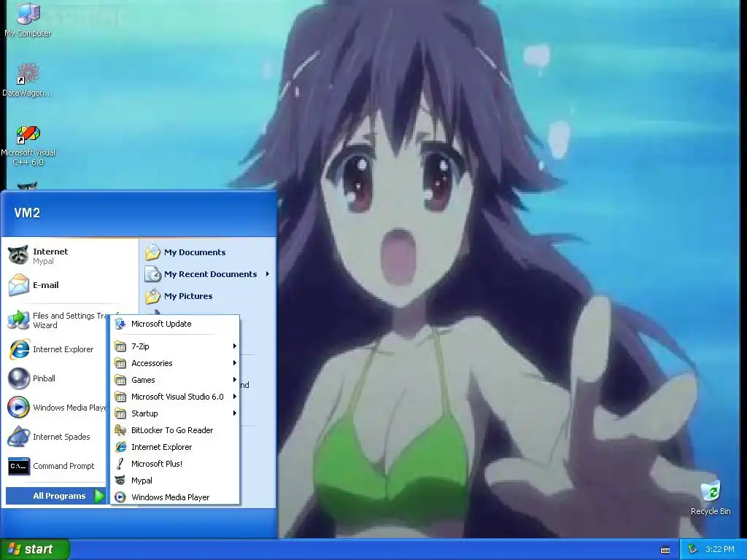Open My Pictures link
747x560 pixels.
pyautogui.click(x=188, y=296)
